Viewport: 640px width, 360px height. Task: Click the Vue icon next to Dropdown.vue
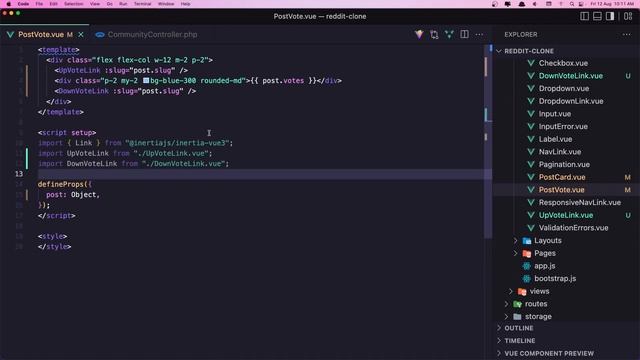(x=531, y=89)
